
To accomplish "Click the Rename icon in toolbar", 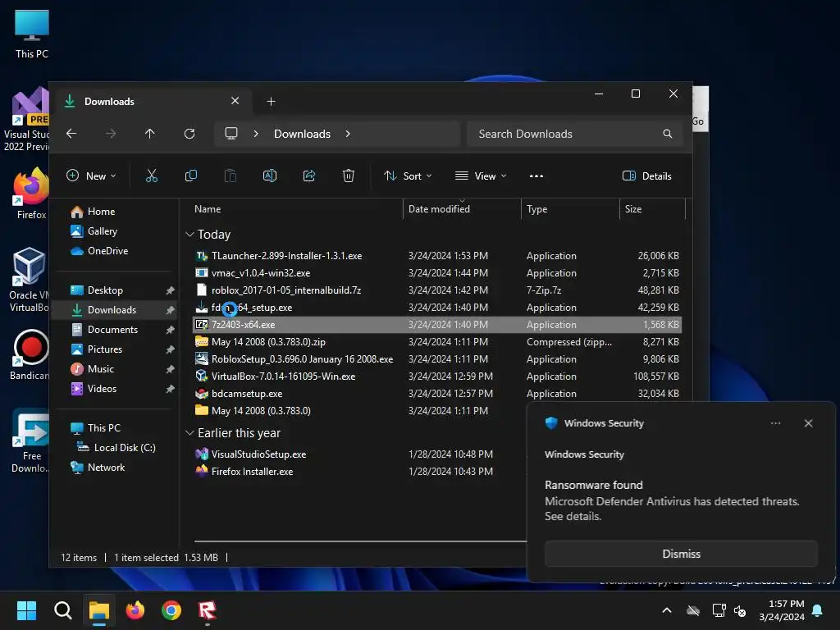I will coord(269,176).
